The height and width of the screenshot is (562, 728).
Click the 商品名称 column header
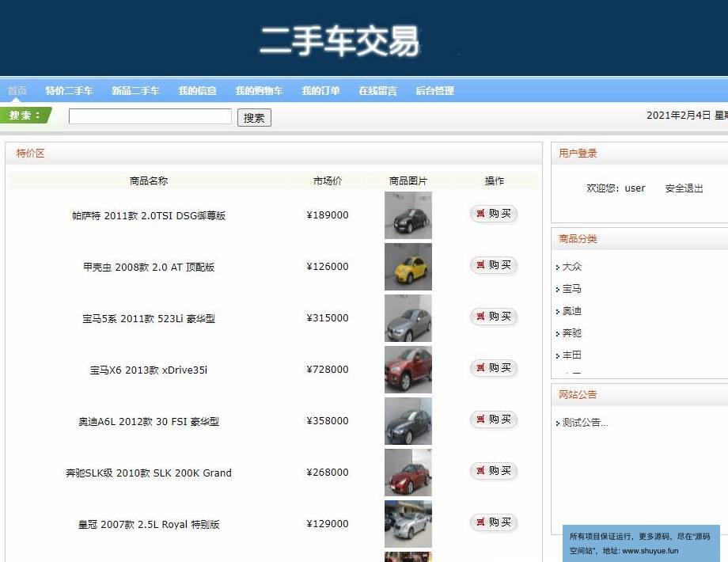pos(149,180)
